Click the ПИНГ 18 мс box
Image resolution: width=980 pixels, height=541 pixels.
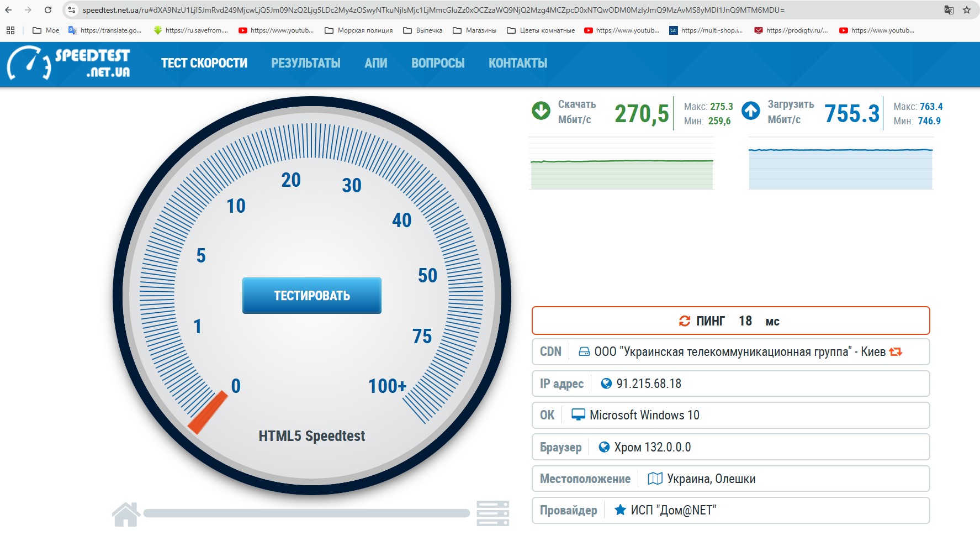click(x=731, y=321)
